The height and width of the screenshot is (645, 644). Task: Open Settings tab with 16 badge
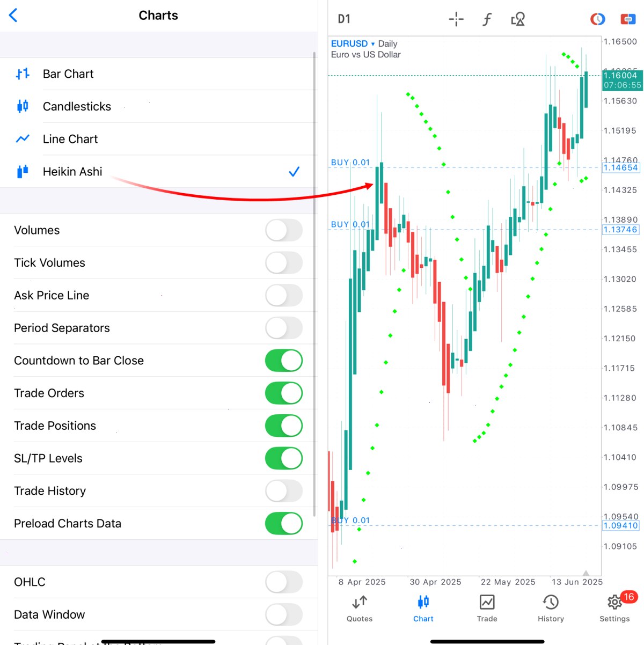tap(615, 609)
